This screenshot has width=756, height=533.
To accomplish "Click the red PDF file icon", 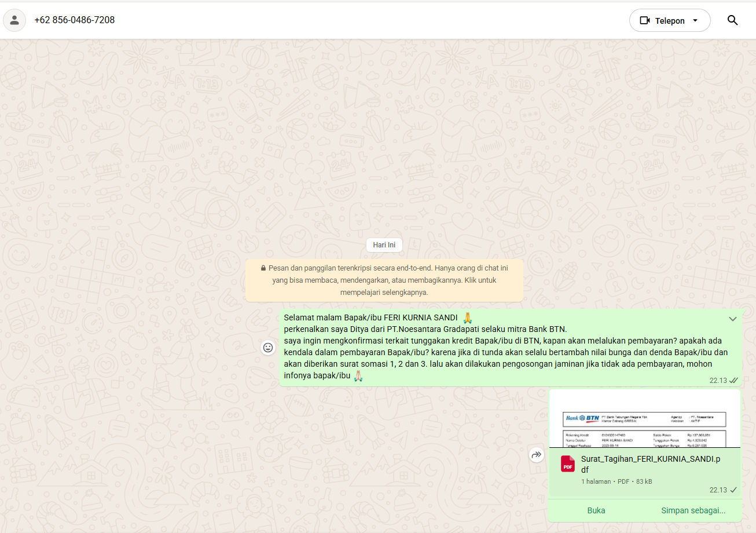I will click(567, 464).
